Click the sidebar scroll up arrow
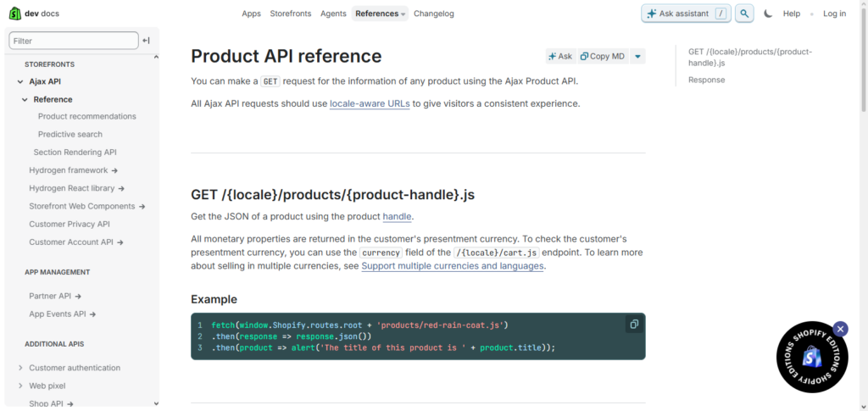This screenshot has width=868, height=411. click(x=156, y=57)
